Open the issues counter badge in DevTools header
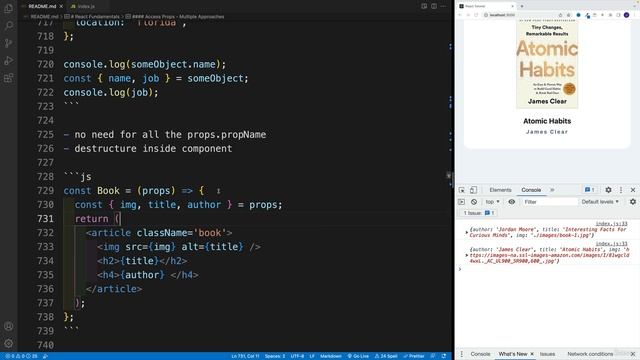This screenshot has height=360, width=640. (x=589, y=190)
